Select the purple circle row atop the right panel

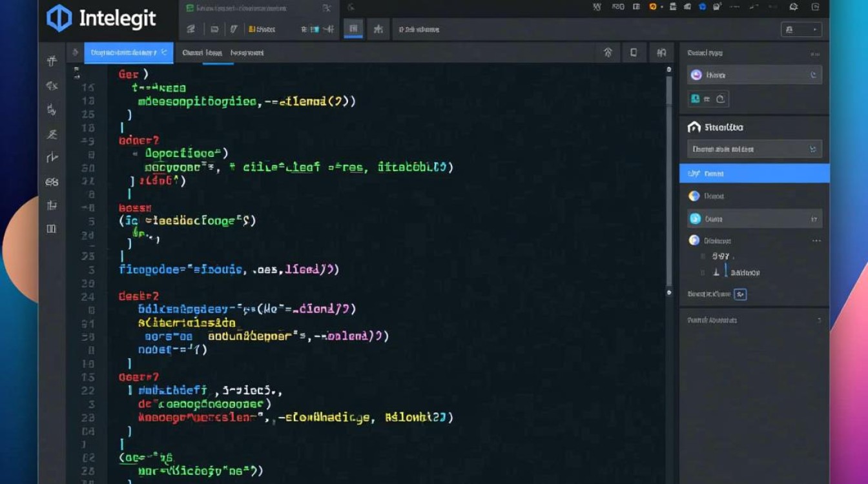point(754,75)
